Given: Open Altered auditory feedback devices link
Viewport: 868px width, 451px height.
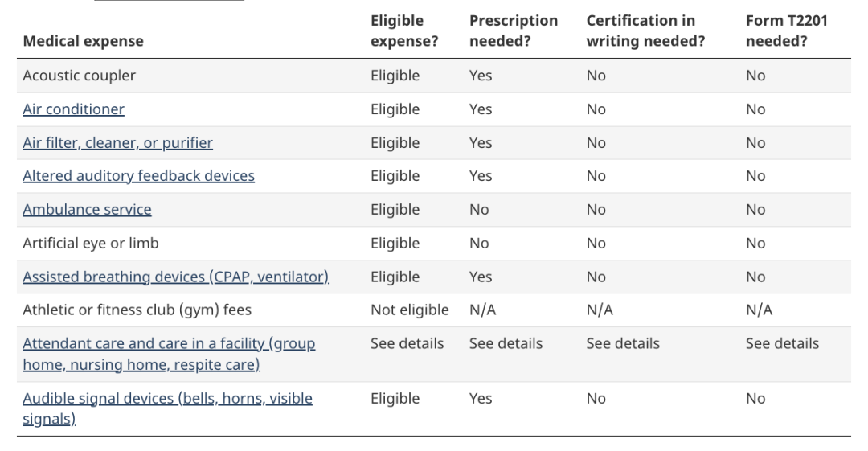Looking at the screenshot, I should click(x=138, y=176).
